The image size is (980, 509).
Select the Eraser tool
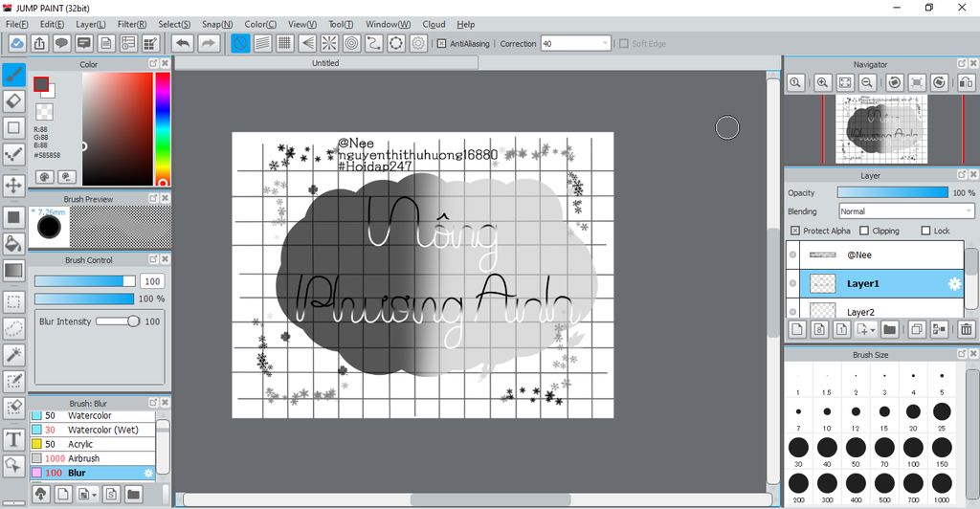[13, 100]
